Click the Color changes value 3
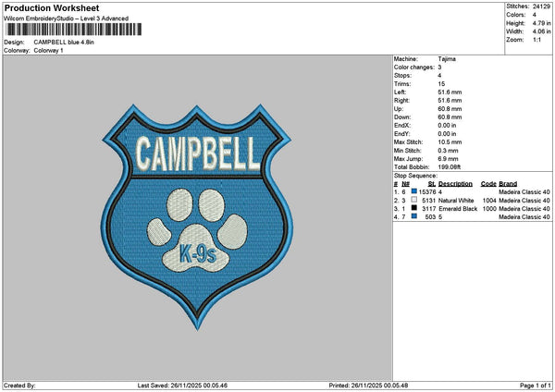Image resolution: width=555 pixels, height=392 pixels. click(x=439, y=67)
